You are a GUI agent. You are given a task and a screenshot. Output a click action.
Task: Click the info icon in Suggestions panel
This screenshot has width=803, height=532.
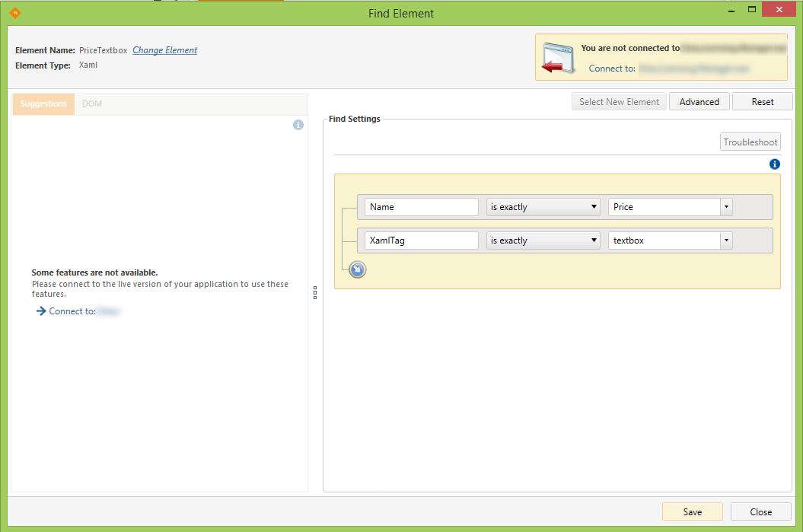[x=298, y=125]
